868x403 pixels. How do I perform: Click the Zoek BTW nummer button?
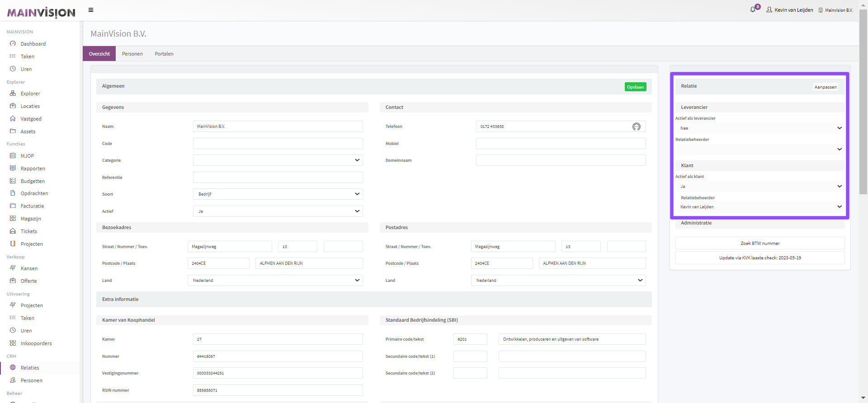759,244
